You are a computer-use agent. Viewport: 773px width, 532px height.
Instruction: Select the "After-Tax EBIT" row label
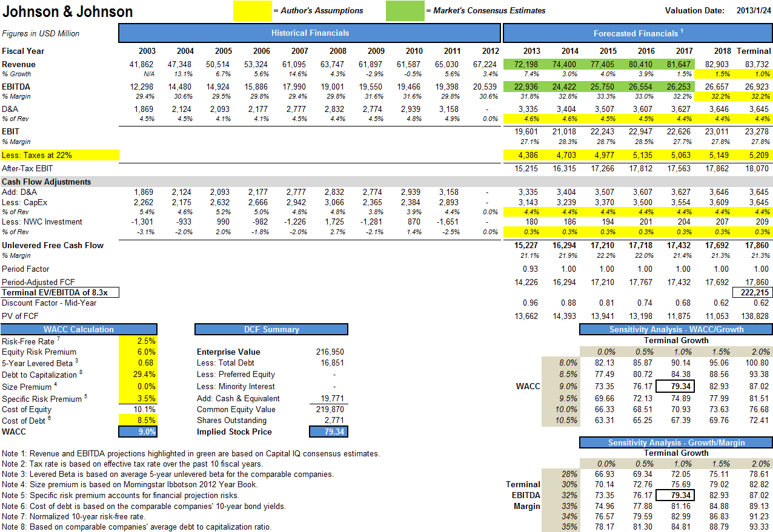27,168
